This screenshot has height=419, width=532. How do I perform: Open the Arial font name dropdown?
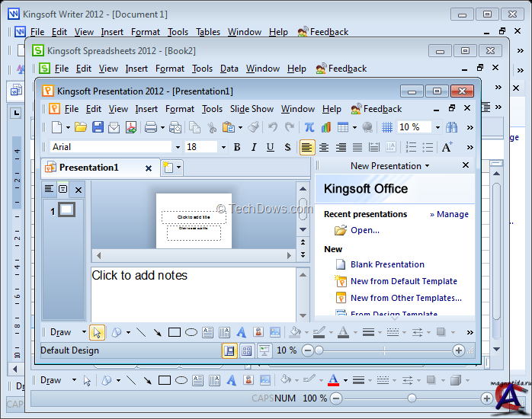(178, 147)
